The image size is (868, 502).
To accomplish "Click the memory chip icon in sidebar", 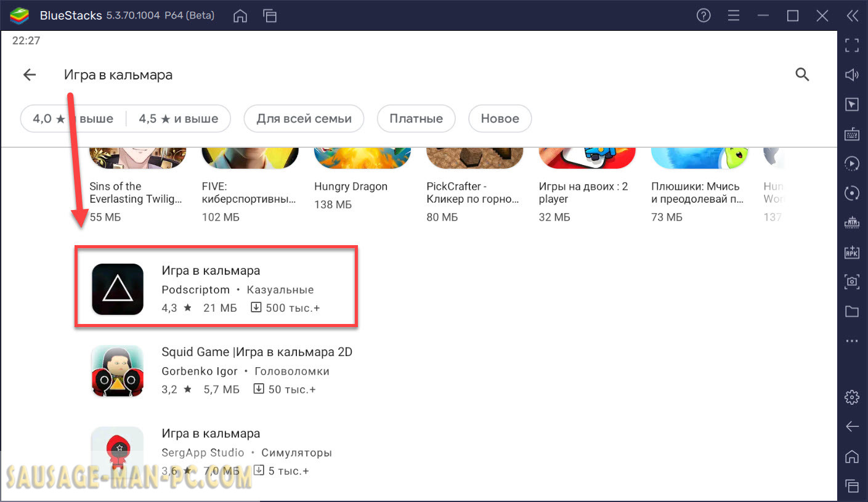I will [852, 222].
